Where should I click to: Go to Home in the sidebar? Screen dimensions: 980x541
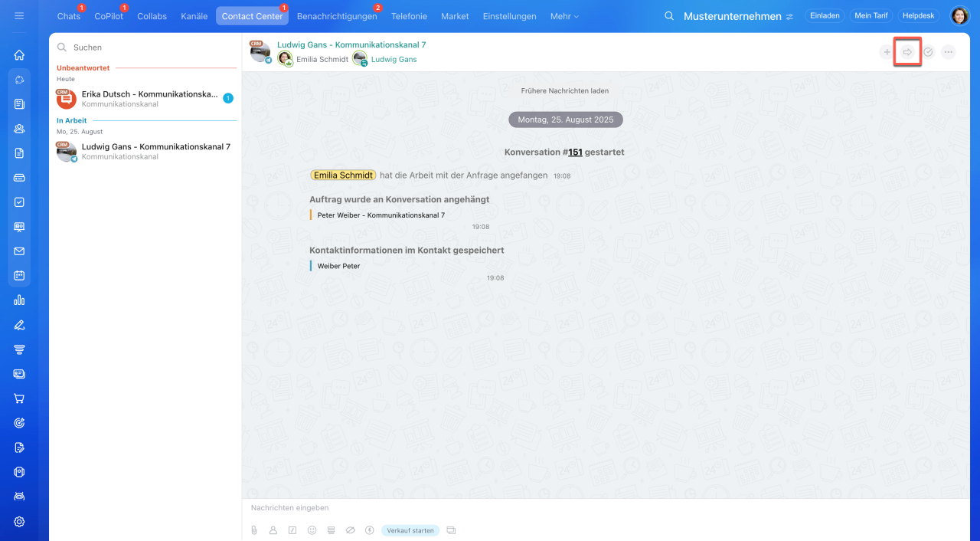(x=19, y=54)
